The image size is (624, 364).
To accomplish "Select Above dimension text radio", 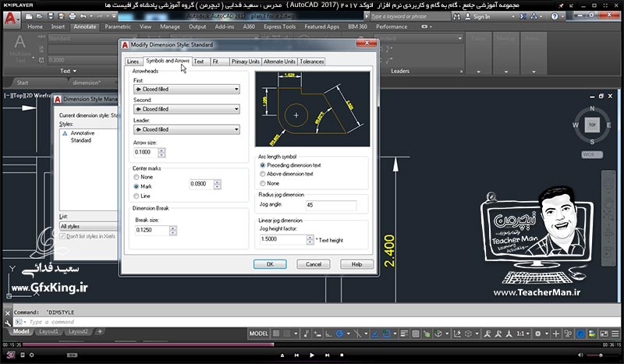I will click(262, 174).
